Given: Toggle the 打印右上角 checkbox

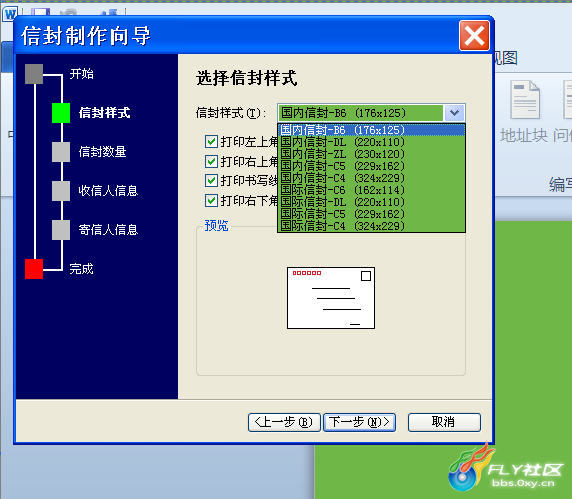Looking at the screenshot, I should (211, 161).
